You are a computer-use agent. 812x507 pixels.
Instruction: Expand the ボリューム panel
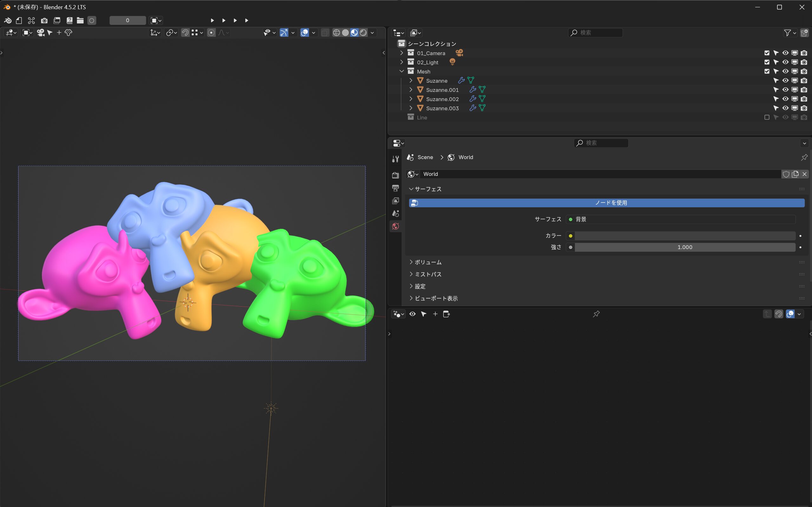pyautogui.click(x=428, y=262)
